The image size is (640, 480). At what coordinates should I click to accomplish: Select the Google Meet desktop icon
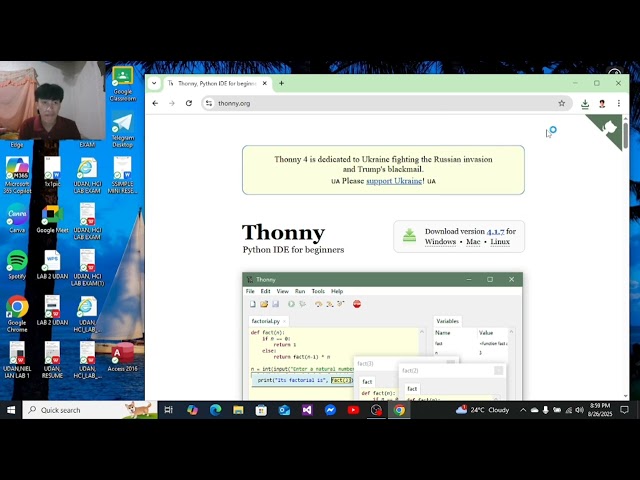click(52, 218)
